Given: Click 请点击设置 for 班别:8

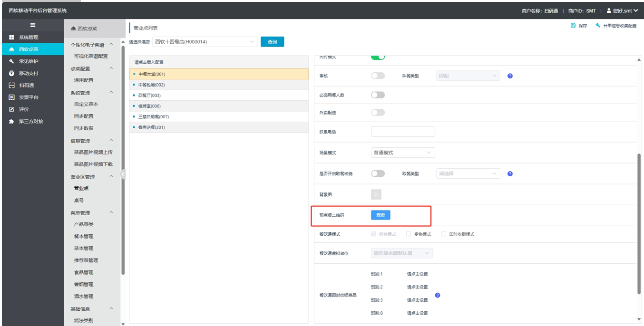Looking at the screenshot, I should pyautogui.click(x=417, y=313).
